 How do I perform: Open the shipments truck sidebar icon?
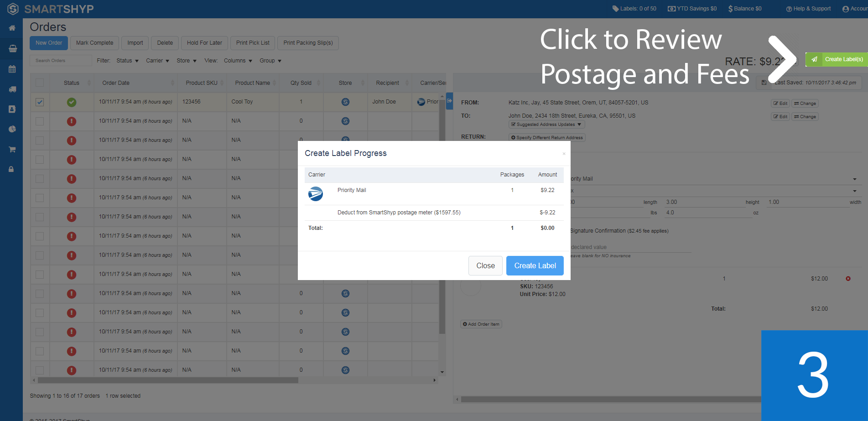click(12, 89)
